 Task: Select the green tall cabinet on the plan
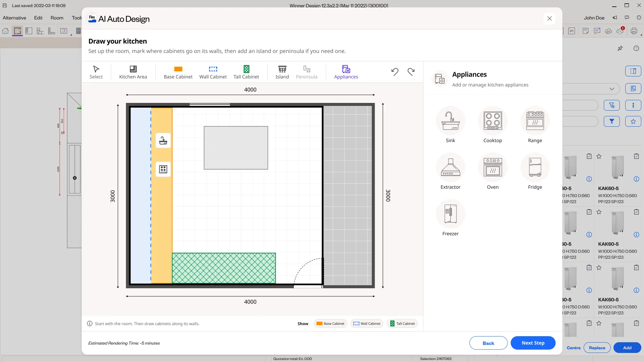[224, 268]
